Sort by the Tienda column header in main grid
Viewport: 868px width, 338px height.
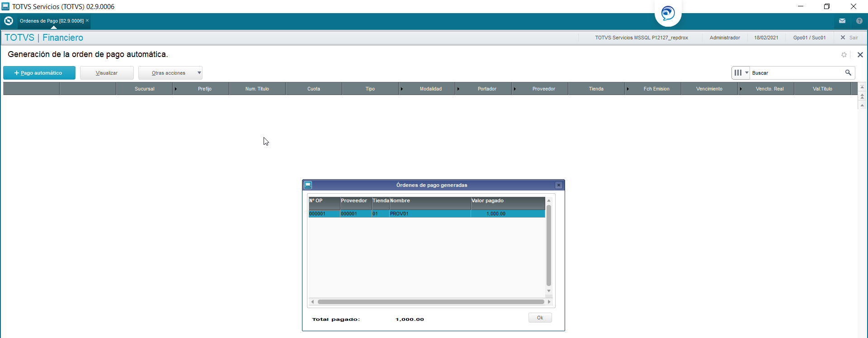[596, 89]
